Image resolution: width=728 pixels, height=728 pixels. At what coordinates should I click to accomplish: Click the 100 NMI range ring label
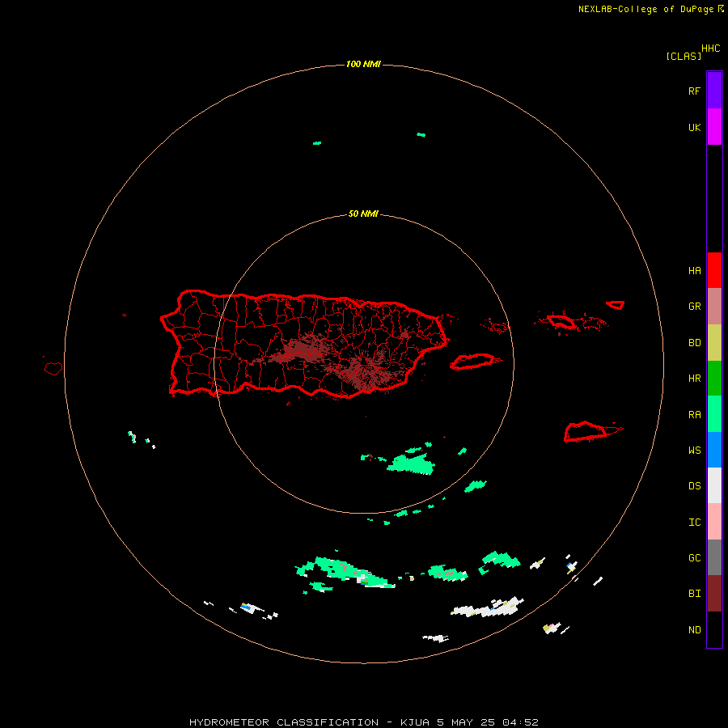click(363, 64)
